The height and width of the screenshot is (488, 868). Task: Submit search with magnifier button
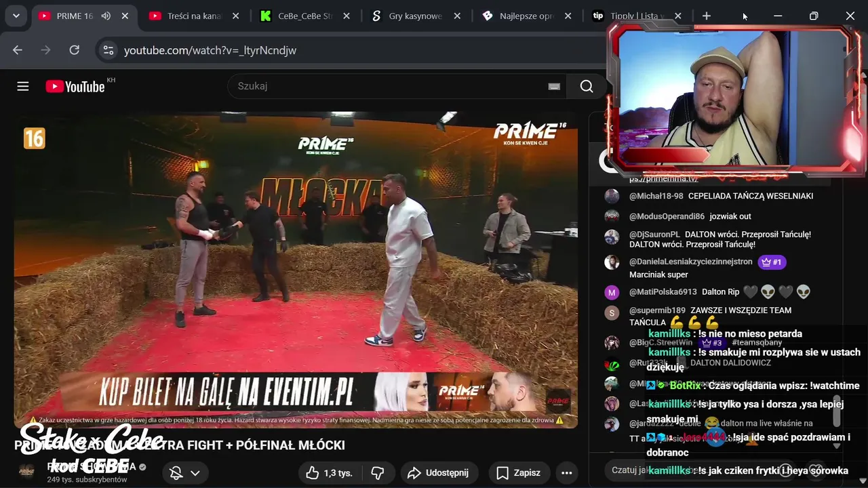tap(587, 86)
